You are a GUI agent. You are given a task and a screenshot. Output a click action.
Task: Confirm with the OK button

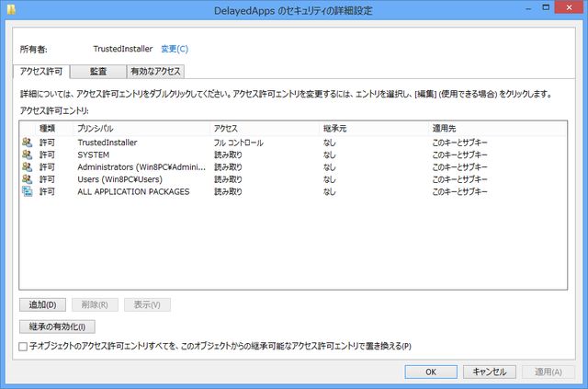(x=431, y=372)
